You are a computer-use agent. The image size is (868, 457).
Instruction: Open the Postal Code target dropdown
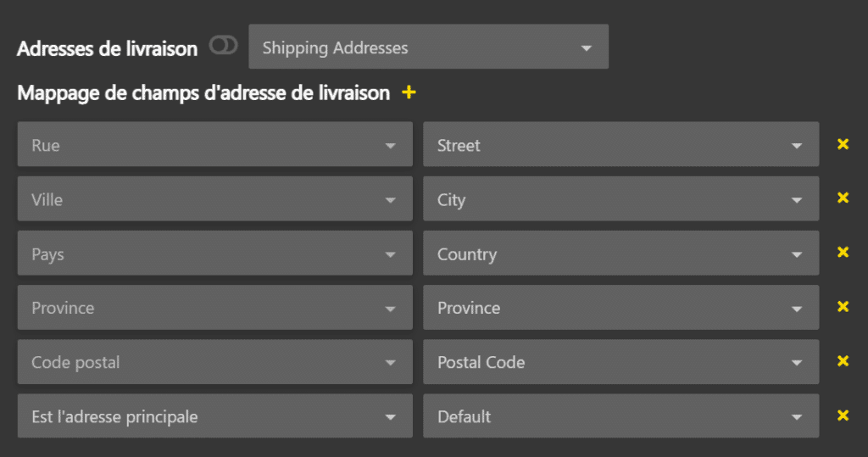click(620, 362)
